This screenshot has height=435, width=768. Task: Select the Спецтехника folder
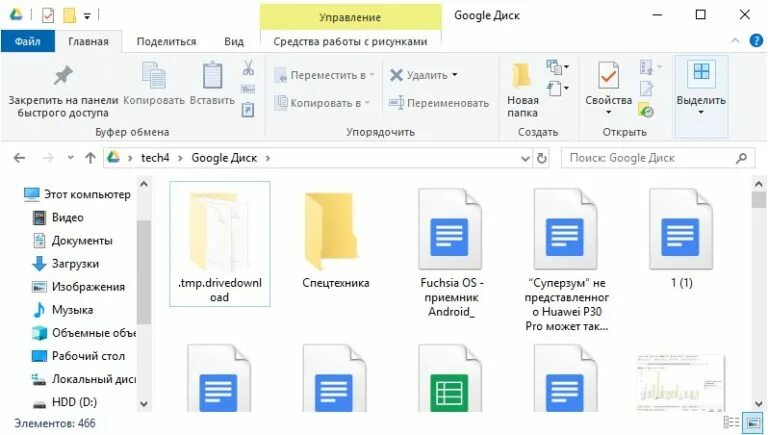coord(336,240)
